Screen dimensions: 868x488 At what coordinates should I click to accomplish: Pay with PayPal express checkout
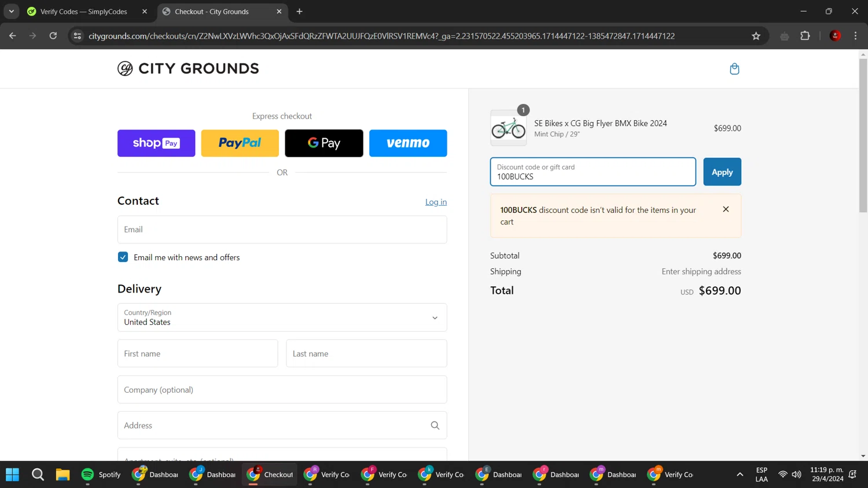click(x=240, y=143)
